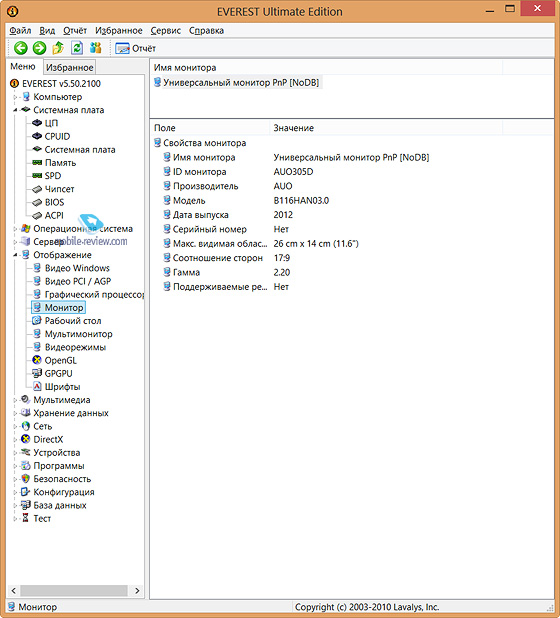Open the Сервис menu
This screenshot has width=560, height=618.
[x=166, y=31]
